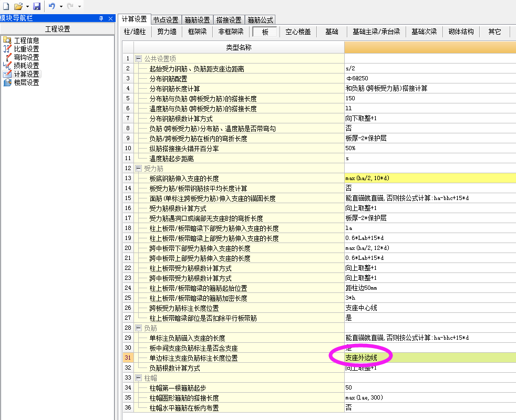The image size is (516, 420).
Task: Pin the 模块导航栏 panel
Action: (x=101, y=18)
